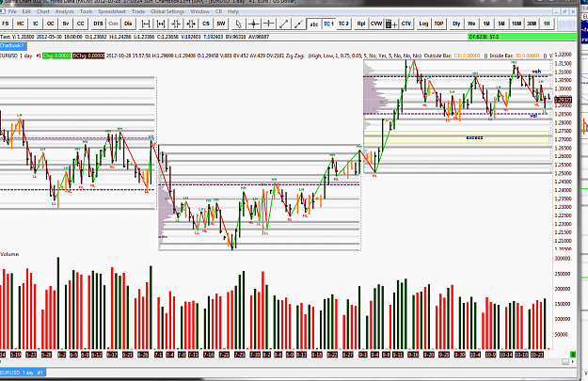The image size is (588, 381).
Task: Open the Help menu
Action: [x=233, y=11]
